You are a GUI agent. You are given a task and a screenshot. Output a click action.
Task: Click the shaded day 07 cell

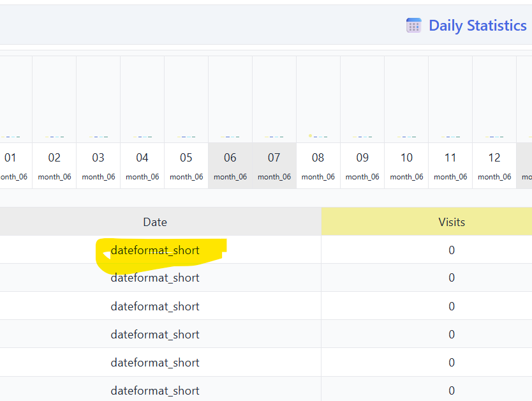[x=274, y=165]
